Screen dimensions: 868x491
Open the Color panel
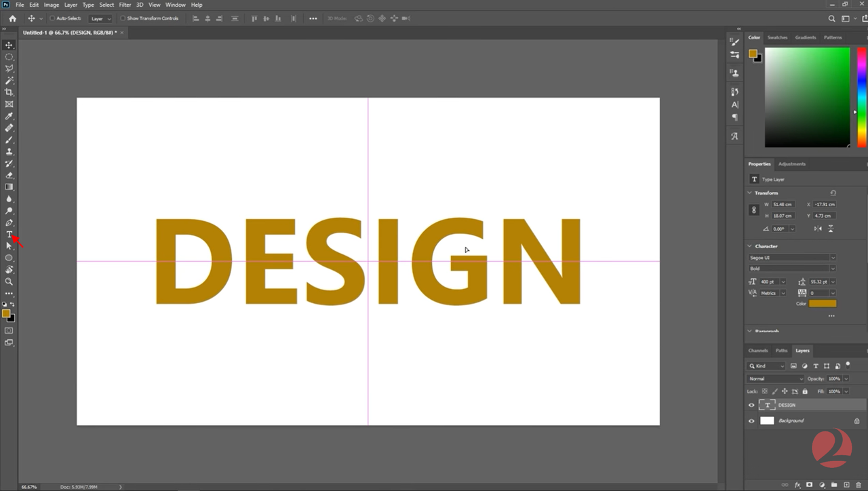pos(753,37)
